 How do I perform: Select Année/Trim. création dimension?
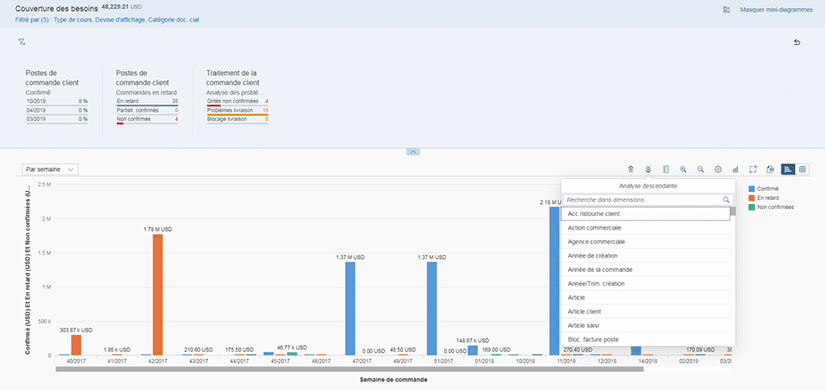[646, 284]
